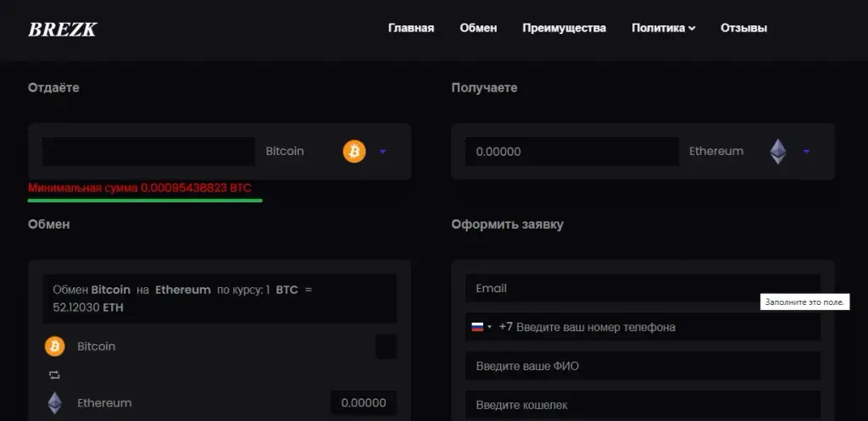This screenshot has height=421, width=868.
Task: Focus the Email input field
Action: click(x=643, y=288)
